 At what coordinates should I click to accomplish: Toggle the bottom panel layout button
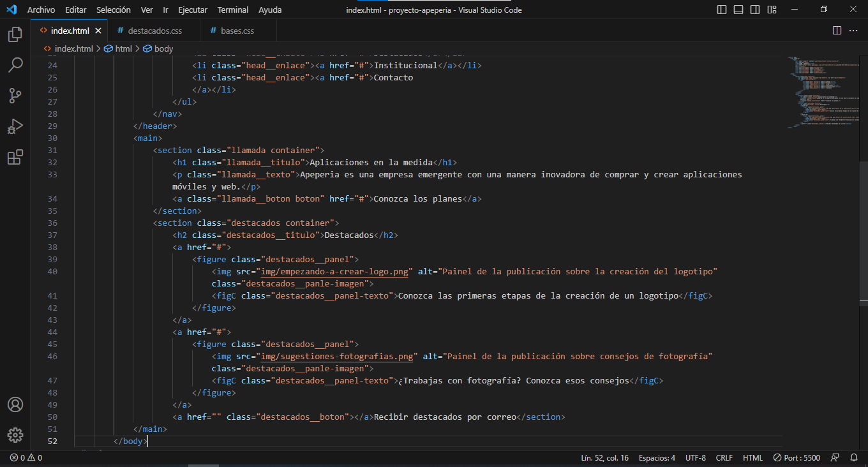pos(738,10)
